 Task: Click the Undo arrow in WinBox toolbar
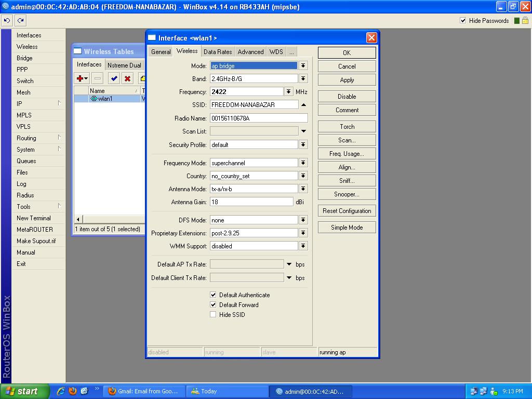(7, 21)
